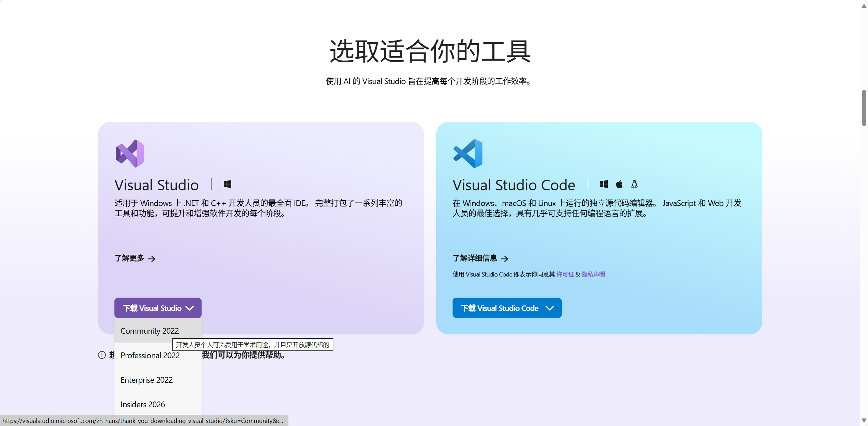Open the 许可证 license link
The image size is (868, 426).
point(565,274)
